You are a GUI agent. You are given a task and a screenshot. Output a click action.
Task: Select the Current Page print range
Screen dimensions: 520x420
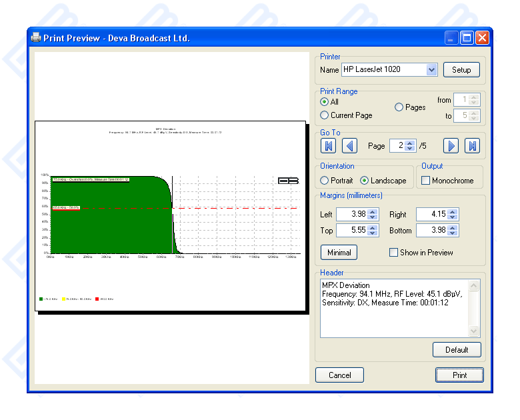[x=325, y=115]
